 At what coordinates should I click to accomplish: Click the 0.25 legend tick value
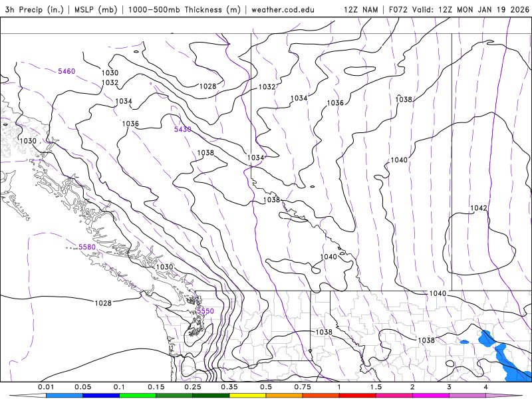pyautogui.click(x=193, y=387)
